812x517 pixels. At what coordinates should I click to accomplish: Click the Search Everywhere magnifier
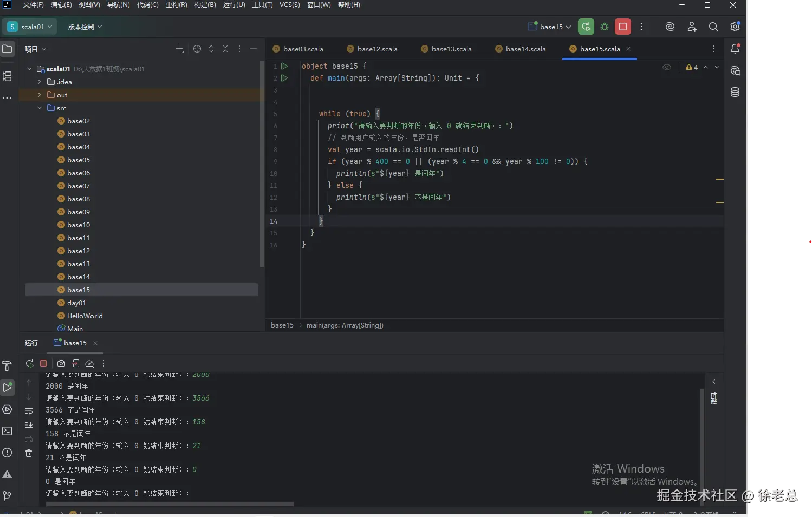click(713, 27)
